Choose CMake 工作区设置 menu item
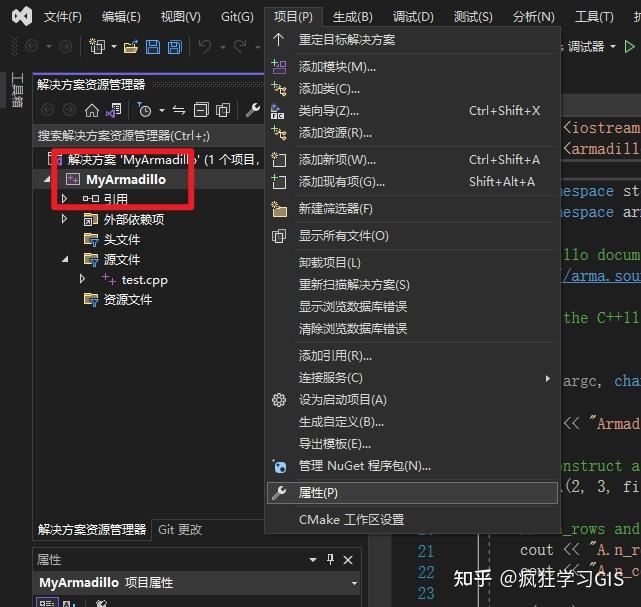641x607 pixels. click(413, 520)
